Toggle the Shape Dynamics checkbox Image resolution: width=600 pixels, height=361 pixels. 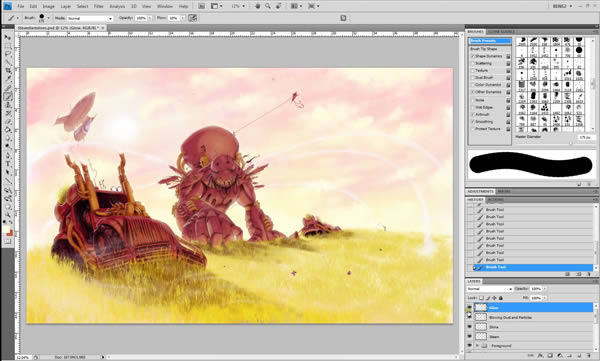click(473, 56)
